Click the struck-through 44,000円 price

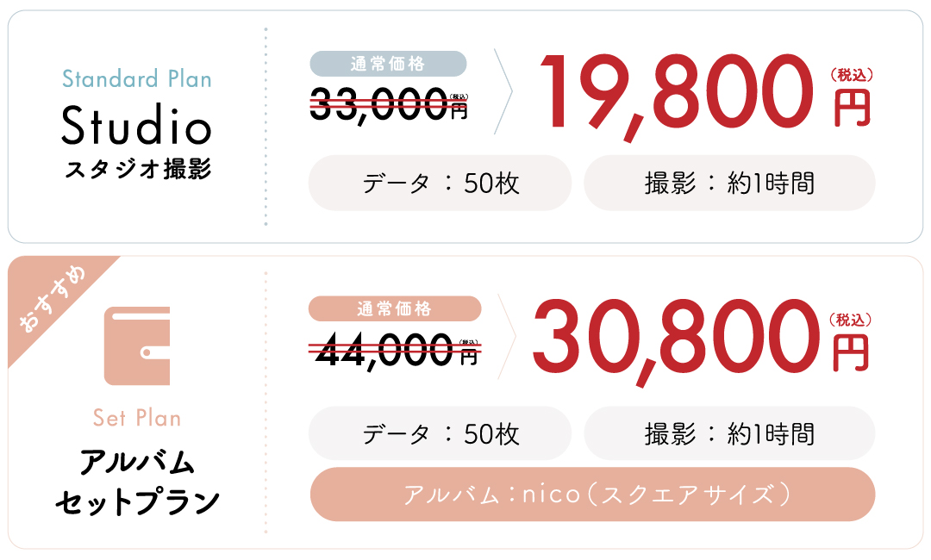tap(396, 351)
